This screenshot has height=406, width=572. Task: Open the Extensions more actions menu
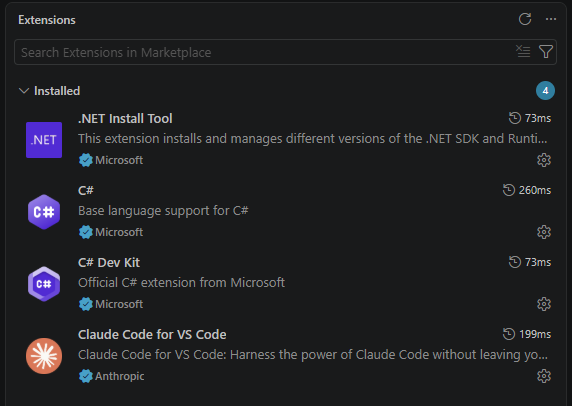coord(551,19)
